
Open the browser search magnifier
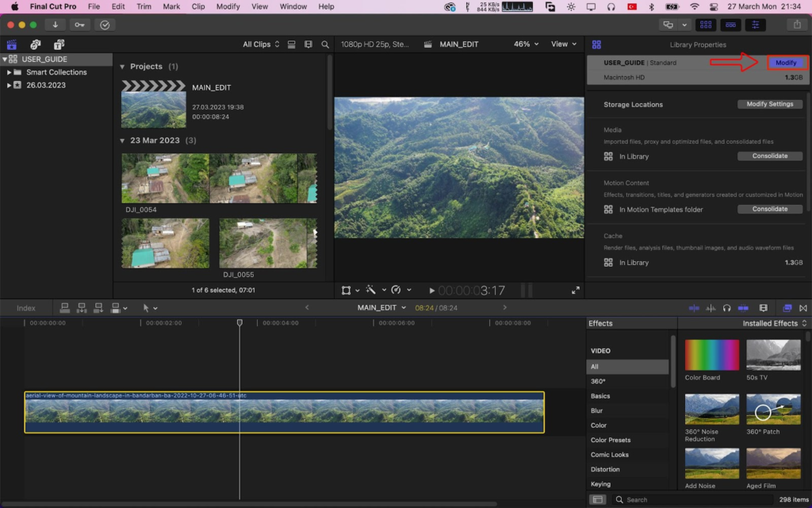click(325, 44)
